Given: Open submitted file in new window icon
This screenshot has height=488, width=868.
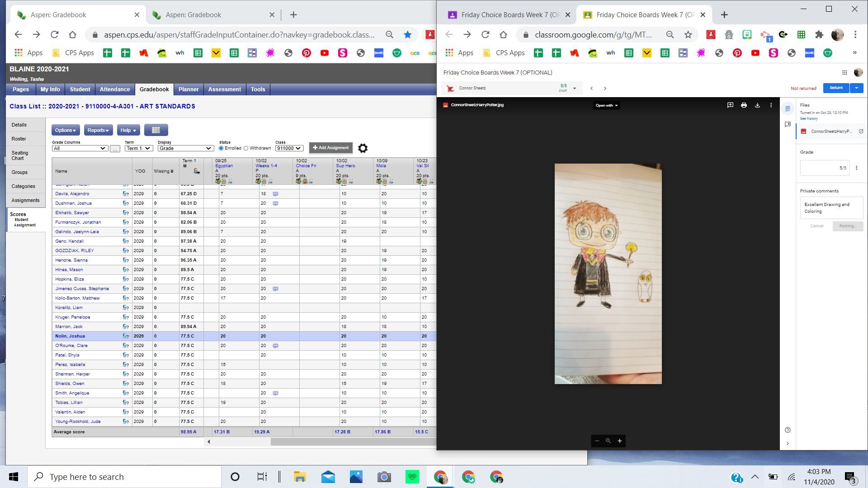Looking at the screenshot, I should 861,131.
